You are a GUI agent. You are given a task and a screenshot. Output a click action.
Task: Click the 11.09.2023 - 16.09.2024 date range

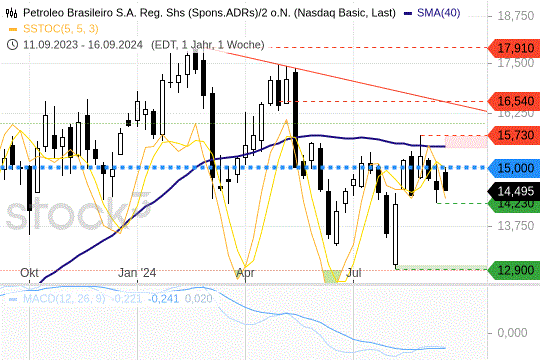point(83,45)
